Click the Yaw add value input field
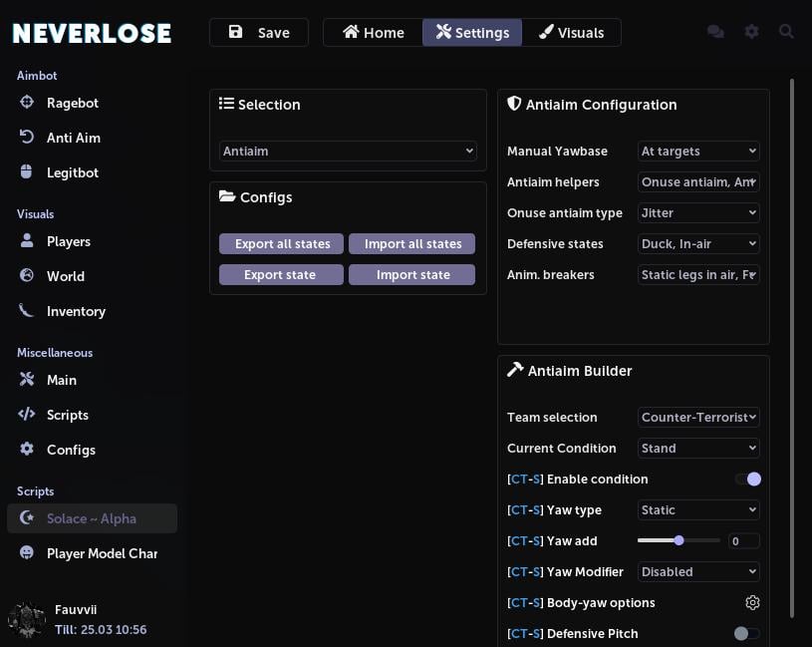Viewport: 812px width, 647px height. tap(742, 540)
